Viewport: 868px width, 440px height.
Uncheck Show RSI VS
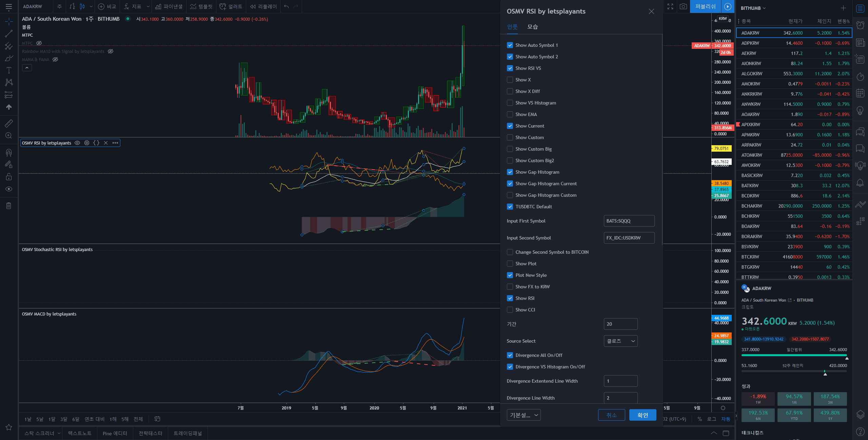pos(510,68)
